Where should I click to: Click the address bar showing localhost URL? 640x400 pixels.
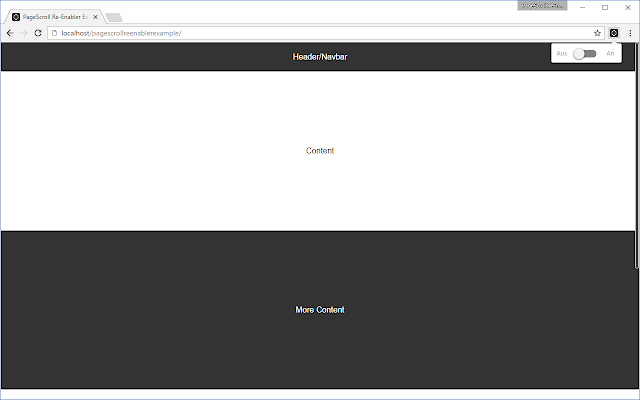324,33
